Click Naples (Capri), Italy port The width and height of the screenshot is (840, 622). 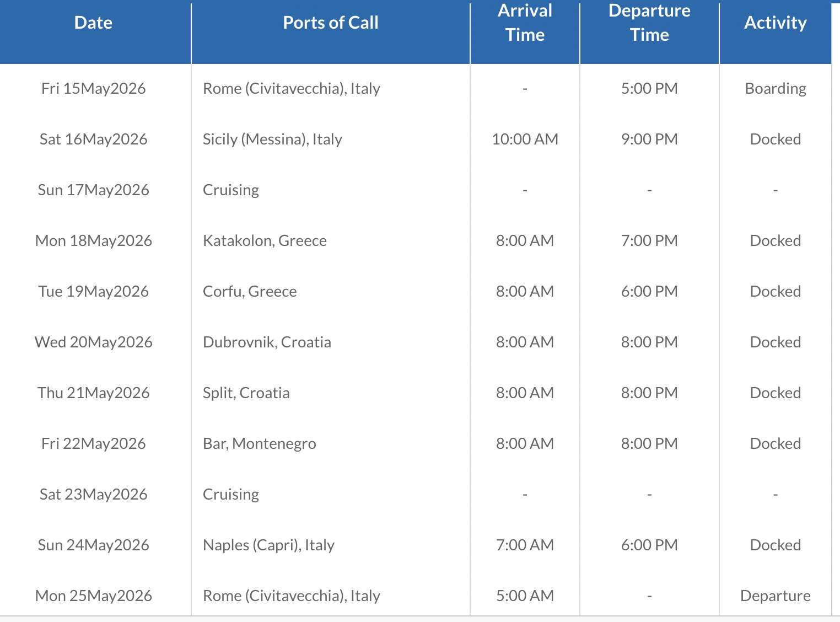point(268,545)
